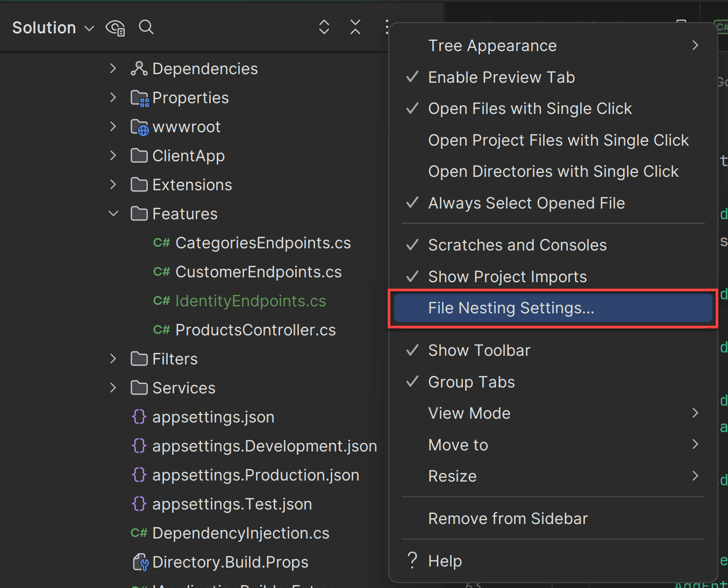Click the Collapse All icon

[x=355, y=27]
